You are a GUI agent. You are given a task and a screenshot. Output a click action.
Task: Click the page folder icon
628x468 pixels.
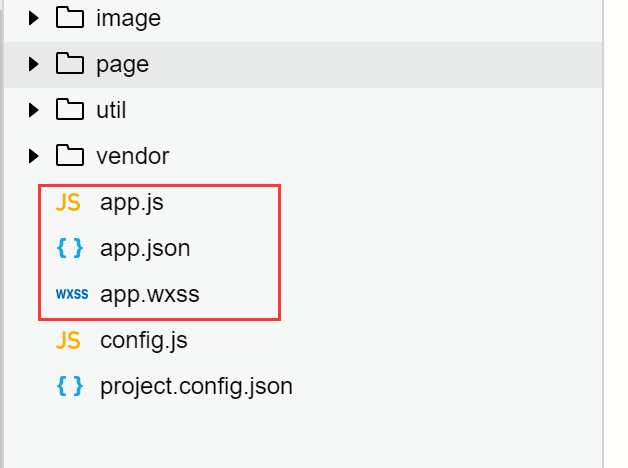click(69, 64)
